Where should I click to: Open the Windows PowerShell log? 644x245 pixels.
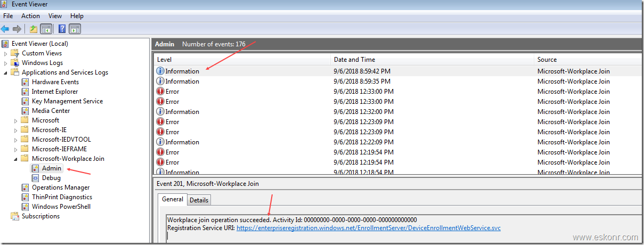(61, 207)
